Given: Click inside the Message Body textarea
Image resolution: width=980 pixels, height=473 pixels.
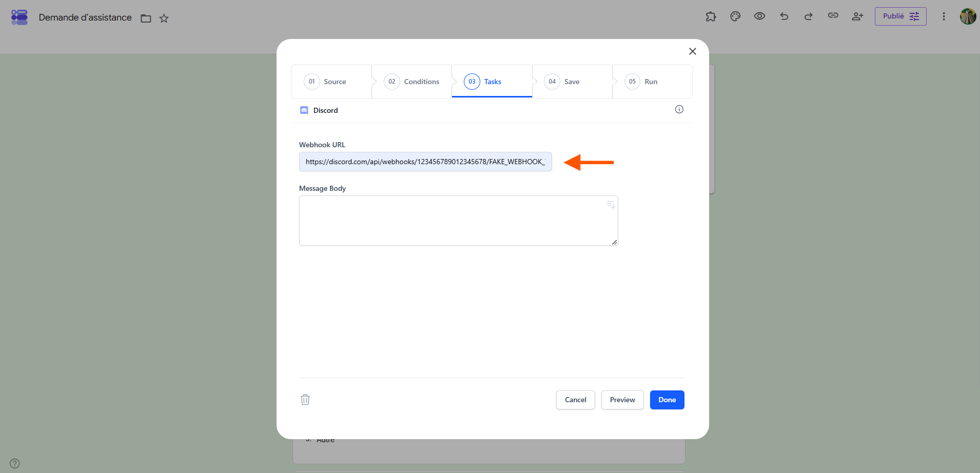Looking at the screenshot, I should click(x=458, y=221).
